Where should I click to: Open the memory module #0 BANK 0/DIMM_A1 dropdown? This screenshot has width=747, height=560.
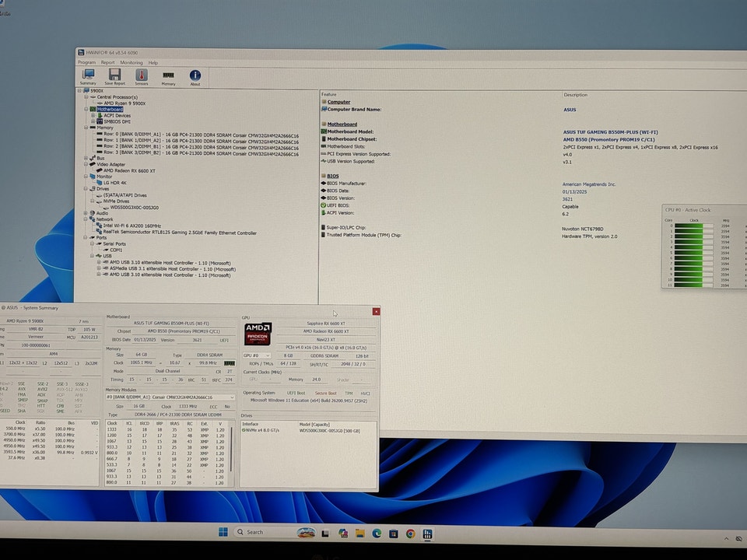coord(170,397)
